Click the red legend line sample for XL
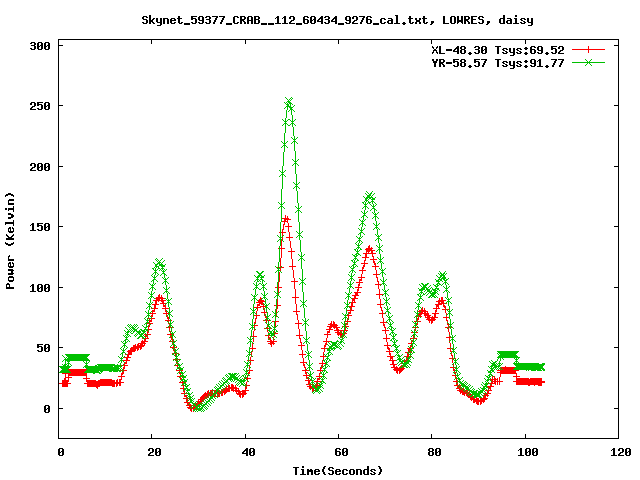 (588, 50)
